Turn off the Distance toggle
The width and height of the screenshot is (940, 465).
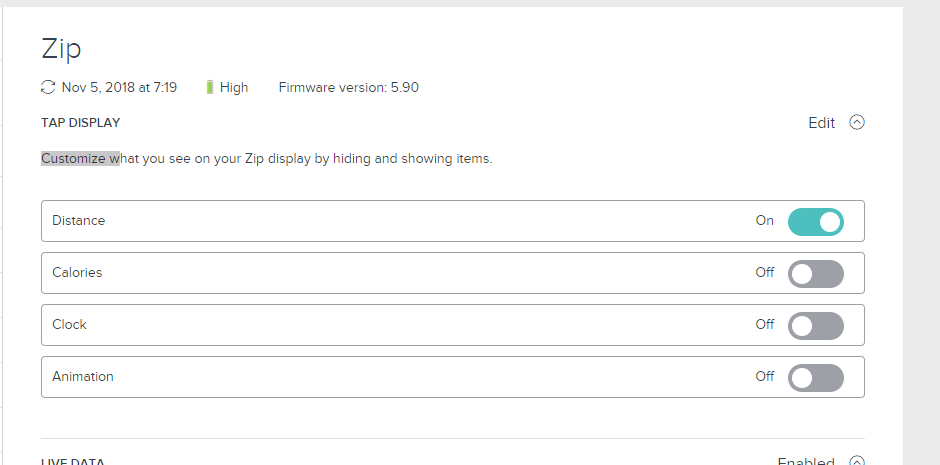[815, 221]
